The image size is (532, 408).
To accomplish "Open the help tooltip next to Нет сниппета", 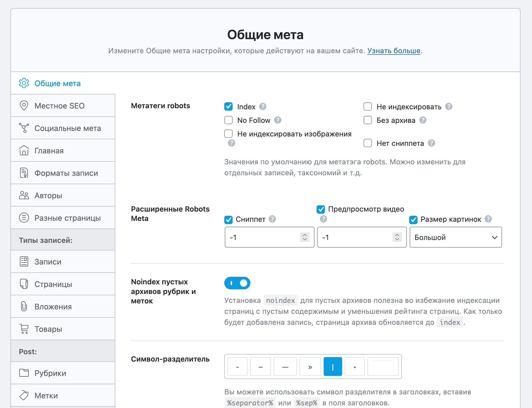I will click(x=432, y=143).
